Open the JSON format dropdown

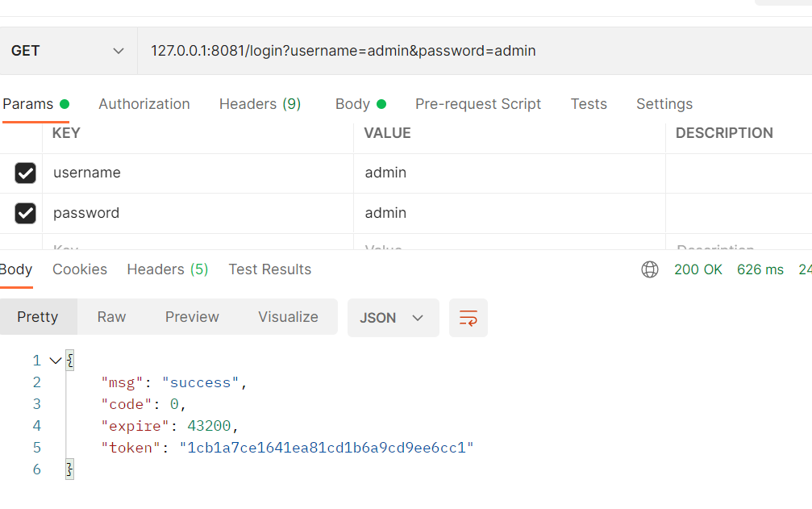point(393,317)
